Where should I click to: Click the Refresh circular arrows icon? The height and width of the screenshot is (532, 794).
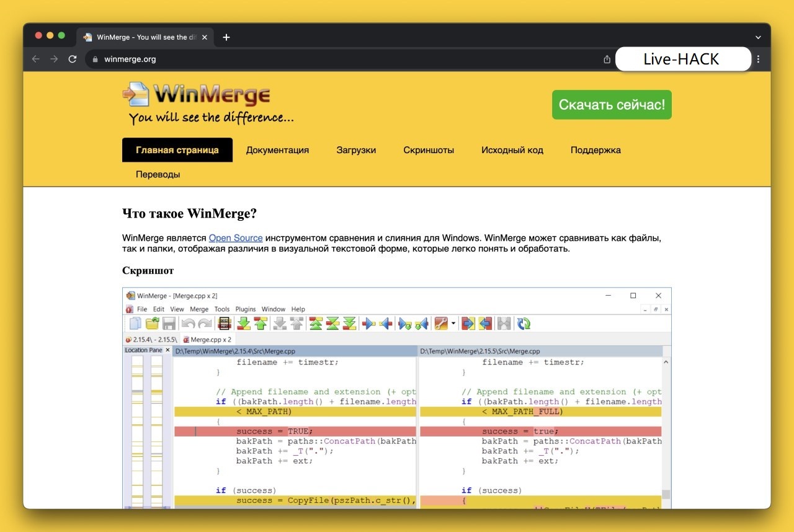pyautogui.click(x=524, y=324)
